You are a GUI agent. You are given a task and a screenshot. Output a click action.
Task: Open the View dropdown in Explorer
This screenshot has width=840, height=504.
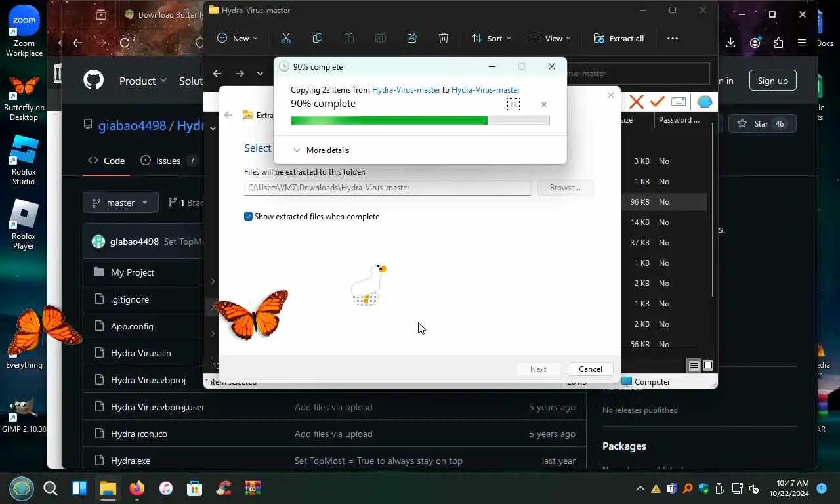coord(550,39)
